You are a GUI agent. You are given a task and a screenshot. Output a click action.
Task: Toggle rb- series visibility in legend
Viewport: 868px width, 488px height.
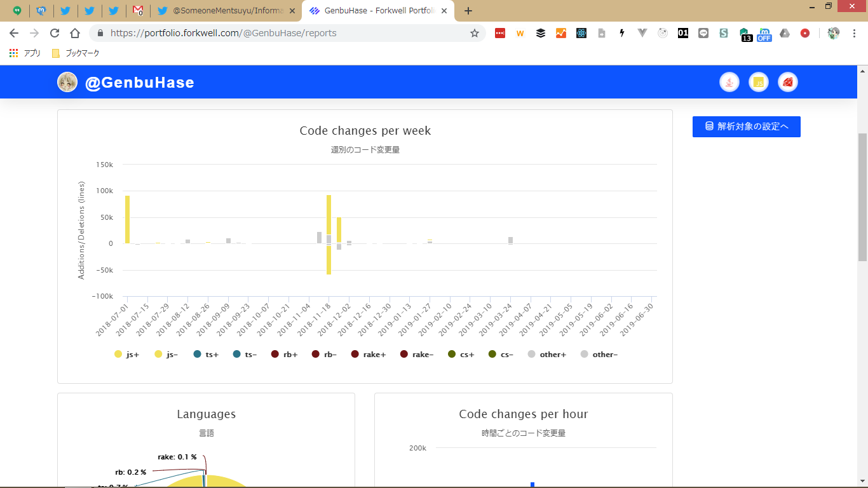pyautogui.click(x=324, y=355)
